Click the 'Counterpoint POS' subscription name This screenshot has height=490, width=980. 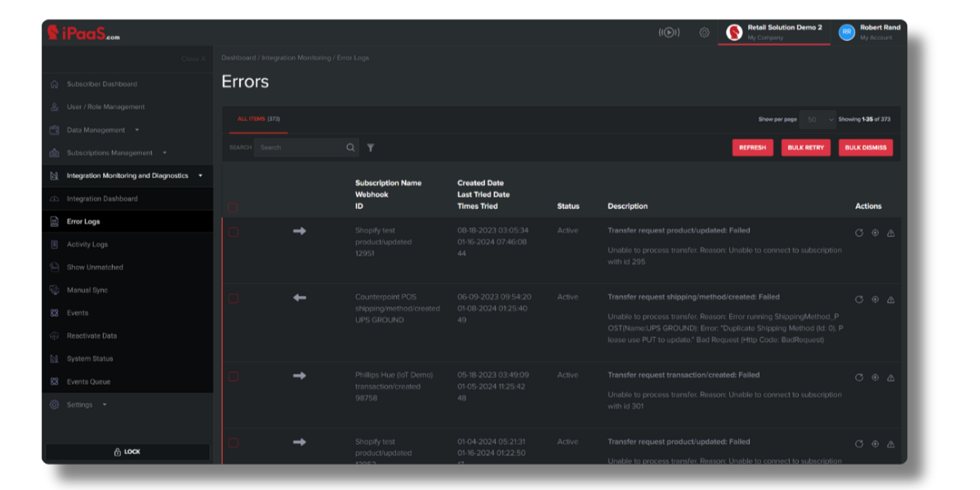[386, 297]
